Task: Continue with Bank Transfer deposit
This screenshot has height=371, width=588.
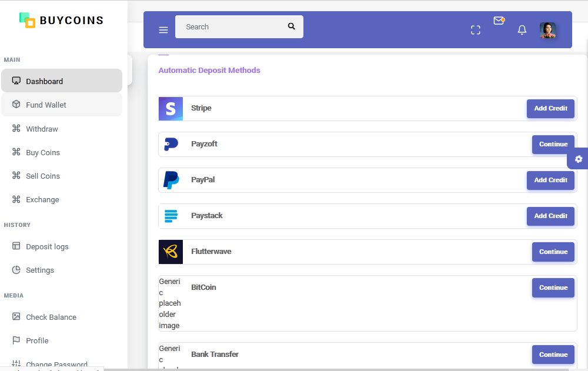Action: click(553, 355)
